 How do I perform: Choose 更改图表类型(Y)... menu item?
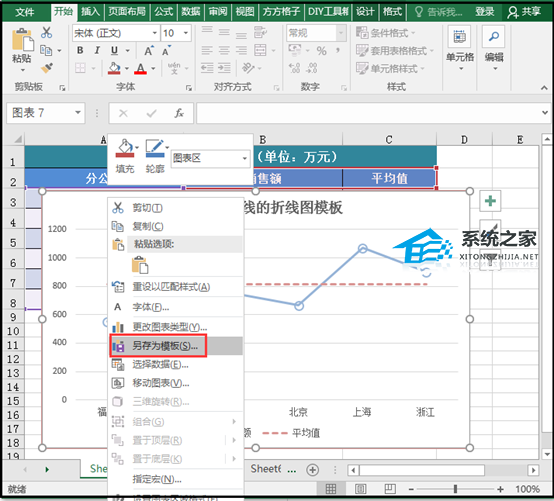pyautogui.click(x=176, y=327)
